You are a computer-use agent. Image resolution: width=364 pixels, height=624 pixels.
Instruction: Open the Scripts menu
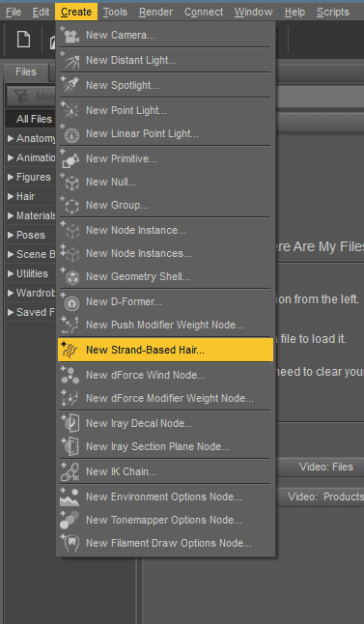pos(333,12)
